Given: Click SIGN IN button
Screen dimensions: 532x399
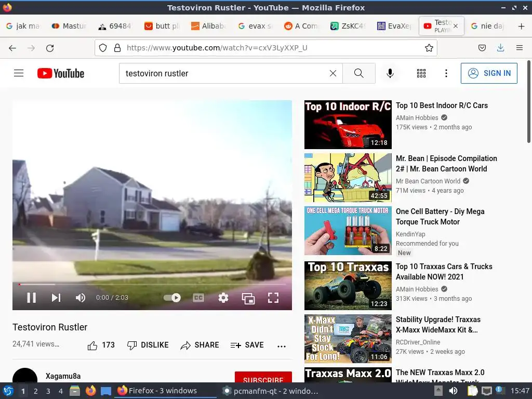Looking at the screenshot, I should point(489,73).
